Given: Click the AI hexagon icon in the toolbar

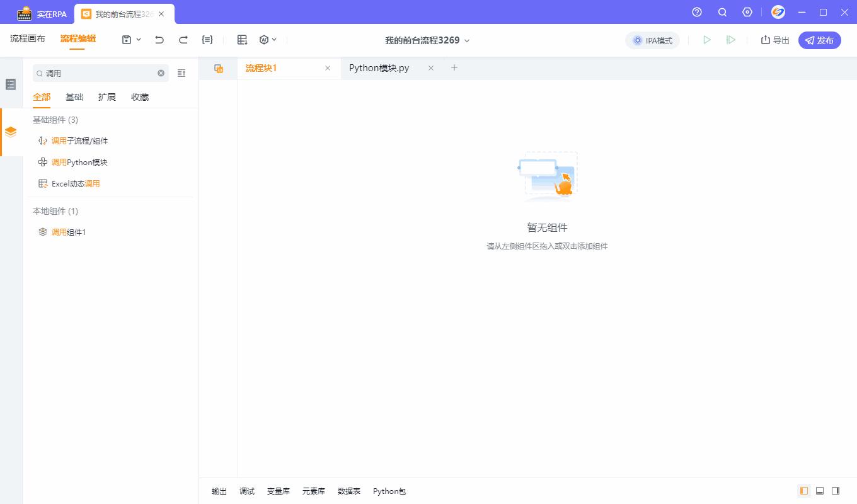Looking at the screenshot, I should 264,39.
